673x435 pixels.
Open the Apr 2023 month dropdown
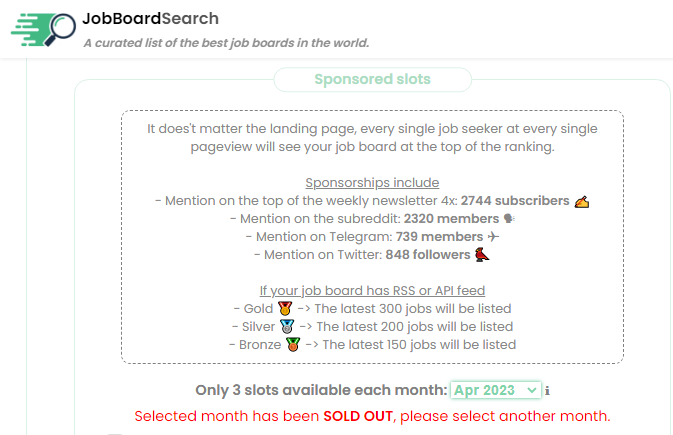[x=495, y=390]
